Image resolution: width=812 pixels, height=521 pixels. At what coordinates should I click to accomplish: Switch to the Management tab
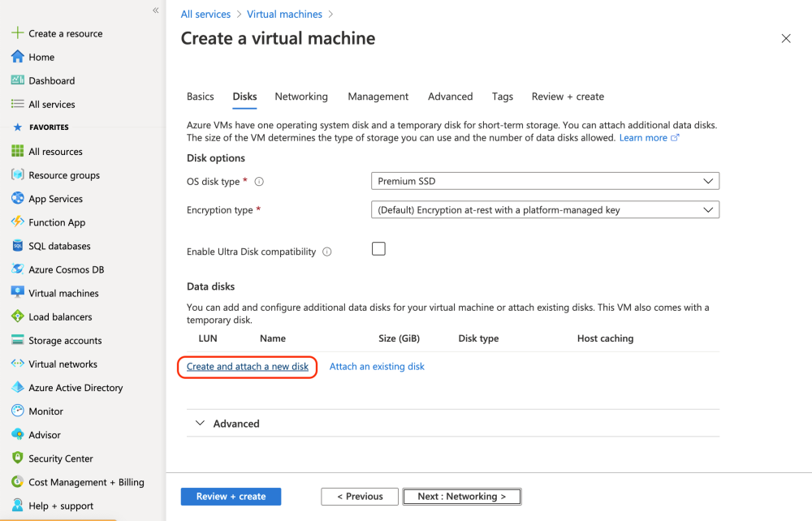(x=378, y=97)
